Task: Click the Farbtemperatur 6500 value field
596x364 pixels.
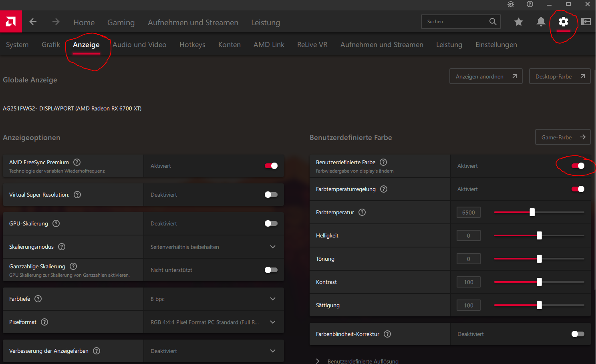Action: [468, 212]
